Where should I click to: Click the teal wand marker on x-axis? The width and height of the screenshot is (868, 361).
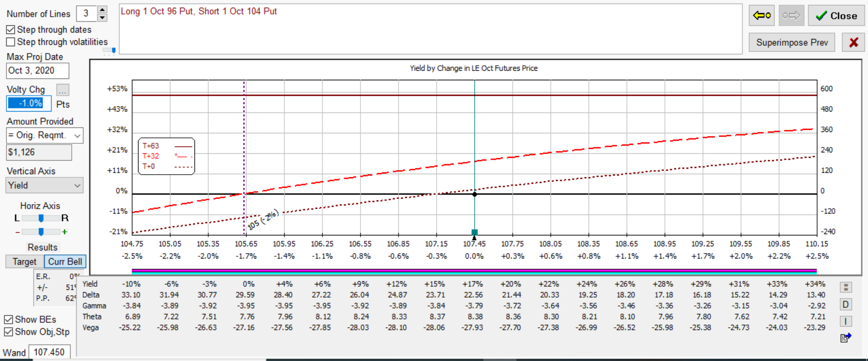click(x=474, y=233)
